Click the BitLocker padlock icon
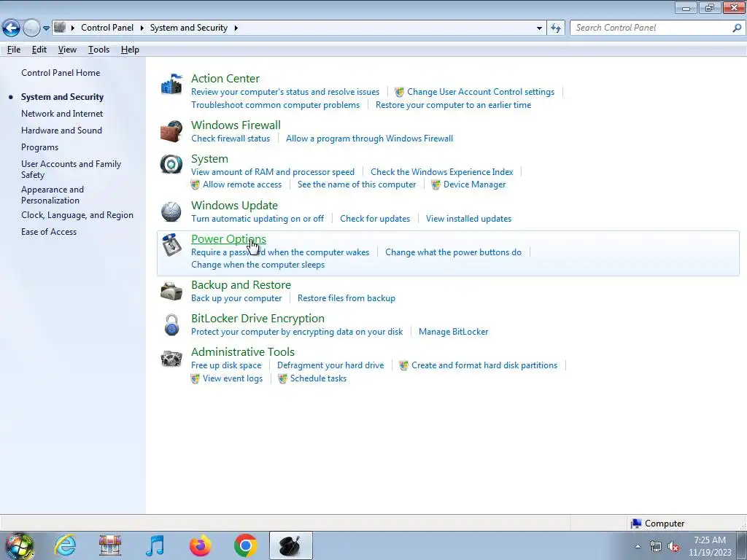The width and height of the screenshot is (747, 560). (171, 324)
